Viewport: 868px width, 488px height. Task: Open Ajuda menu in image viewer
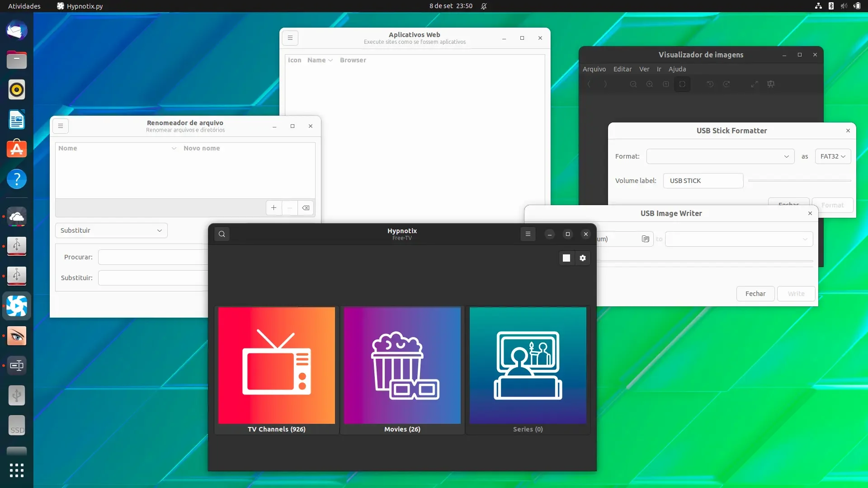coord(677,69)
